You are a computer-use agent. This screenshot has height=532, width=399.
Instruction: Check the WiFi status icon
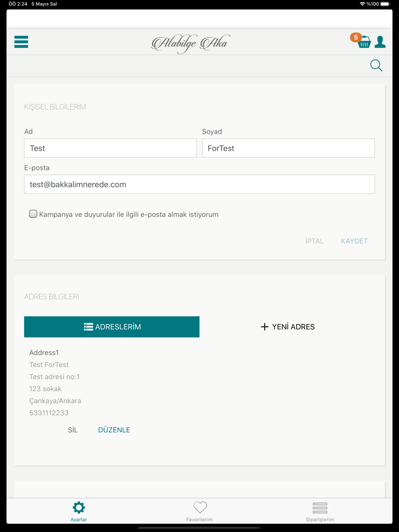[362, 4]
